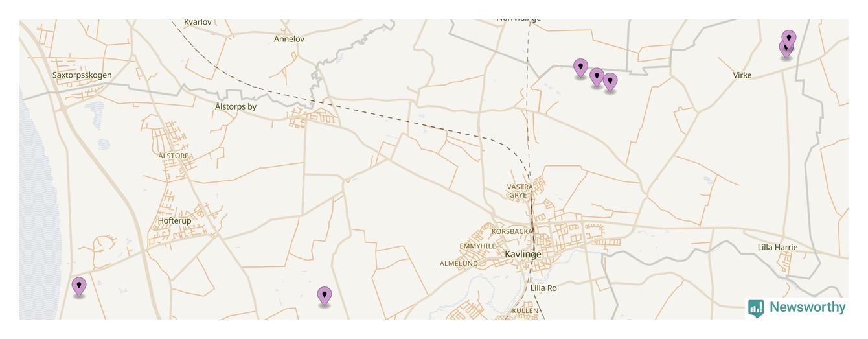
Task: Click the Kävlinge town label
Action: coord(523,254)
